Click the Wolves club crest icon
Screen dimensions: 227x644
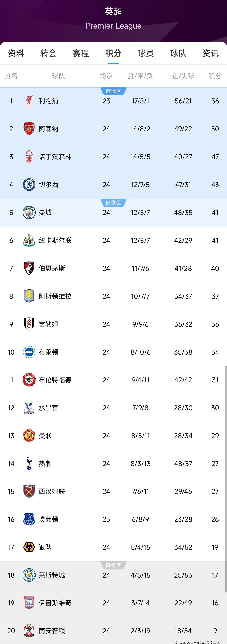pyautogui.click(x=29, y=547)
